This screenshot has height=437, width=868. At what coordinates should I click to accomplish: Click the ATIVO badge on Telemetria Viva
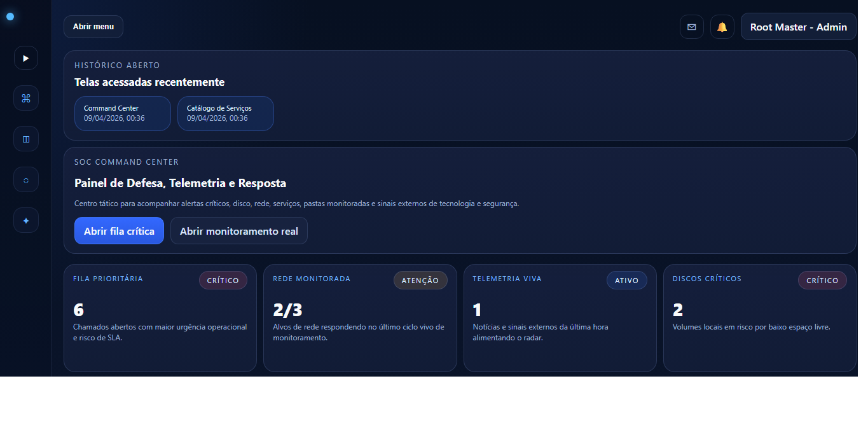[626, 280]
